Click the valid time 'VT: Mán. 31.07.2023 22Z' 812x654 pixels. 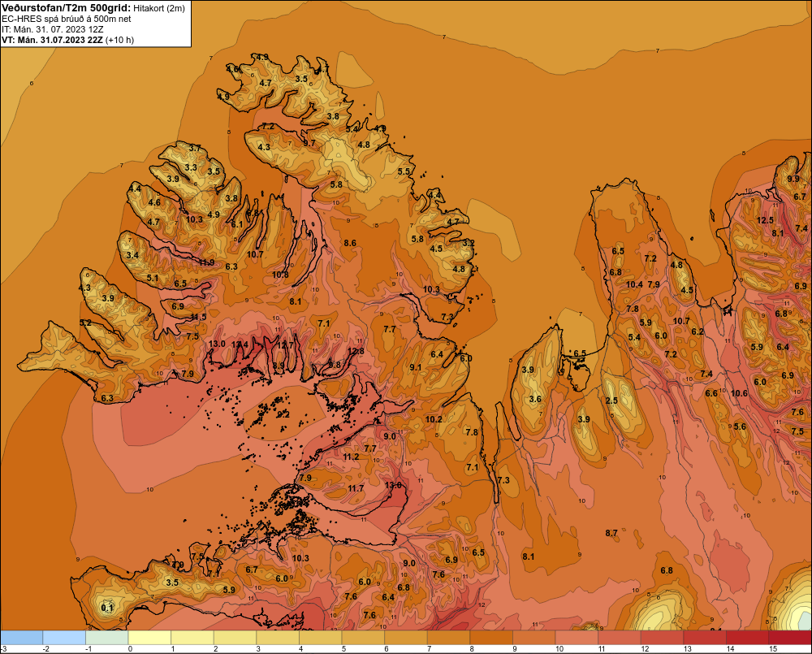point(52,40)
